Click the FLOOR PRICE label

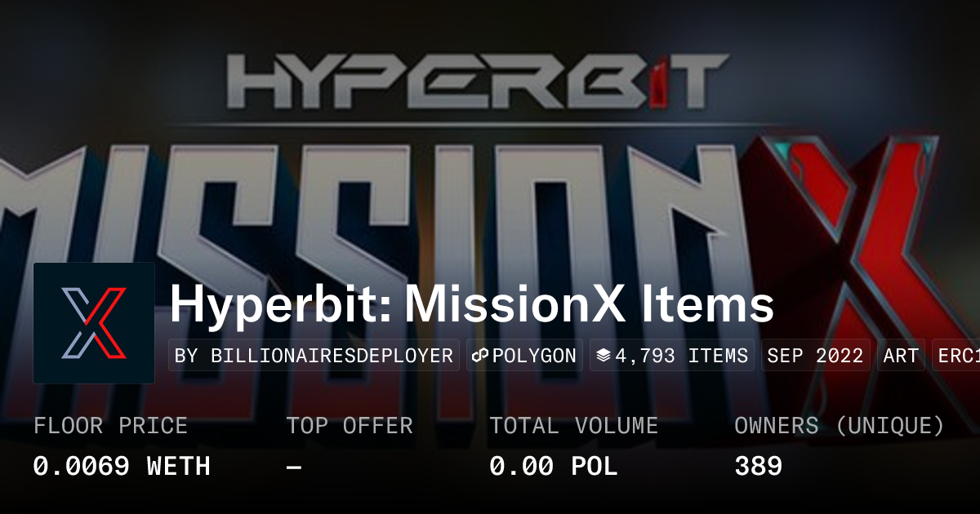[110, 426]
